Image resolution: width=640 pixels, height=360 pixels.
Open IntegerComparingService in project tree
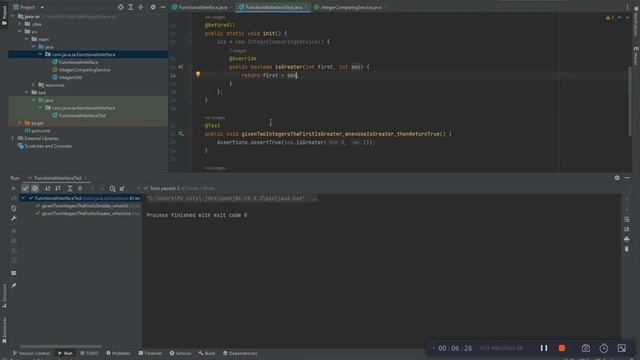84,70
